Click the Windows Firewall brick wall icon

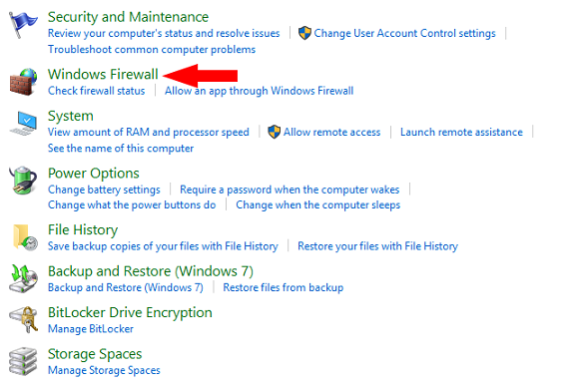(x=23, y=82)
